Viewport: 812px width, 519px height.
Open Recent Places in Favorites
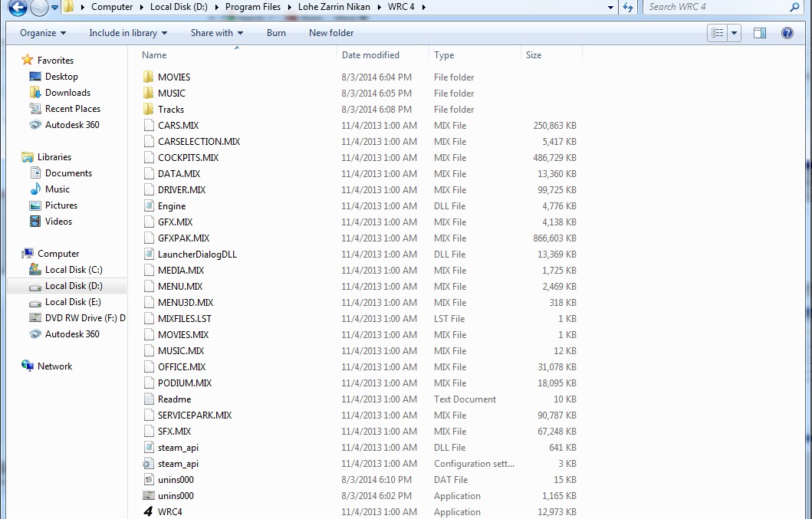point(73,108)
